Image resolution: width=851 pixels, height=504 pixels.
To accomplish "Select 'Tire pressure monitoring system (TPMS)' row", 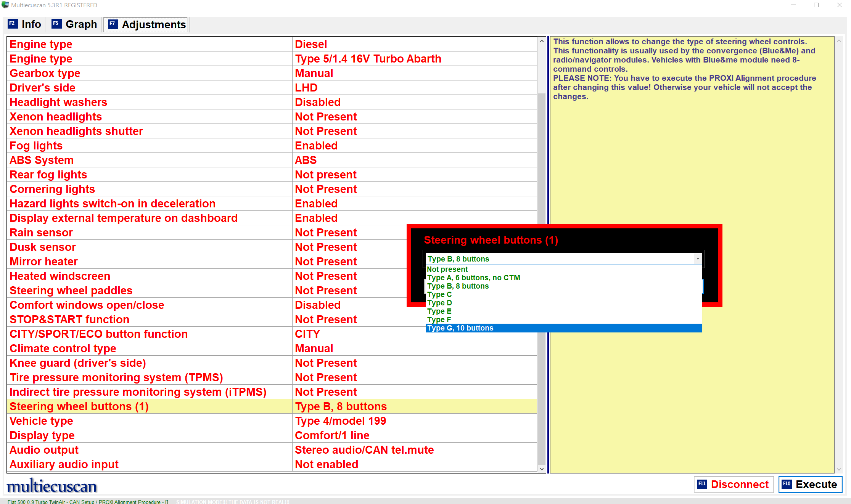I will click(x=272, y=377).
